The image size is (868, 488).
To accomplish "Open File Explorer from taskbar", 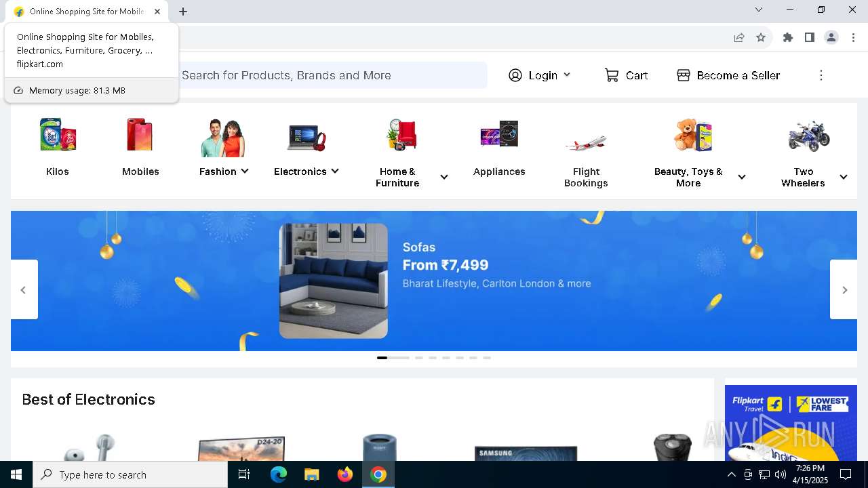I will coord(311,474).
